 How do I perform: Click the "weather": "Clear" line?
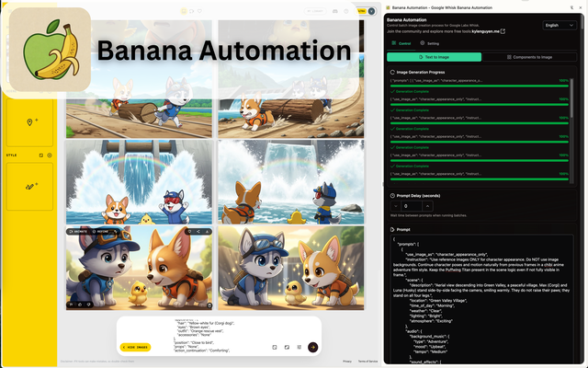pos(427,311)
